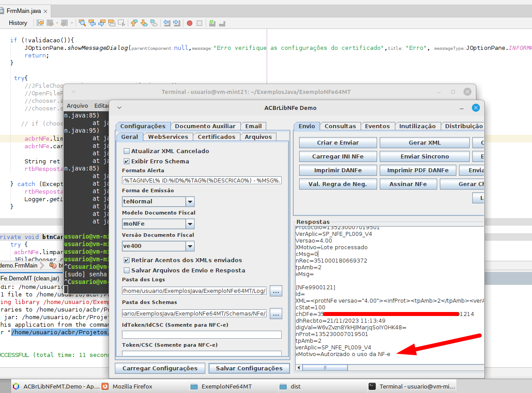Viewport: 532px width, 393px height.
Task: Switch to the Inutilização tab
Action: point(417,126)
